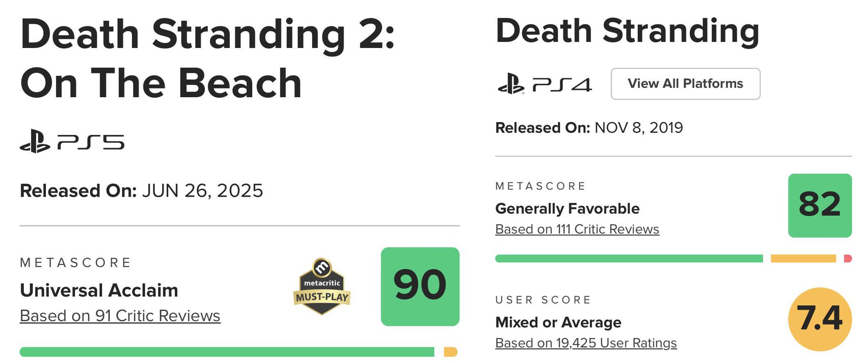This screenshot has width=868, height=363.
Task: Open the Based on 19,425 User Ratings link
Action: [586, 343]
